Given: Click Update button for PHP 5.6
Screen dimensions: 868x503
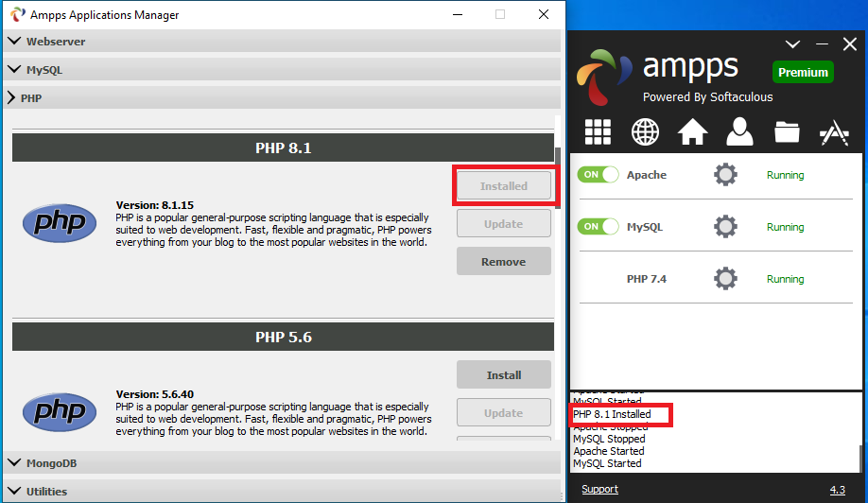Looking at the screenshot, I should [504, 413].
